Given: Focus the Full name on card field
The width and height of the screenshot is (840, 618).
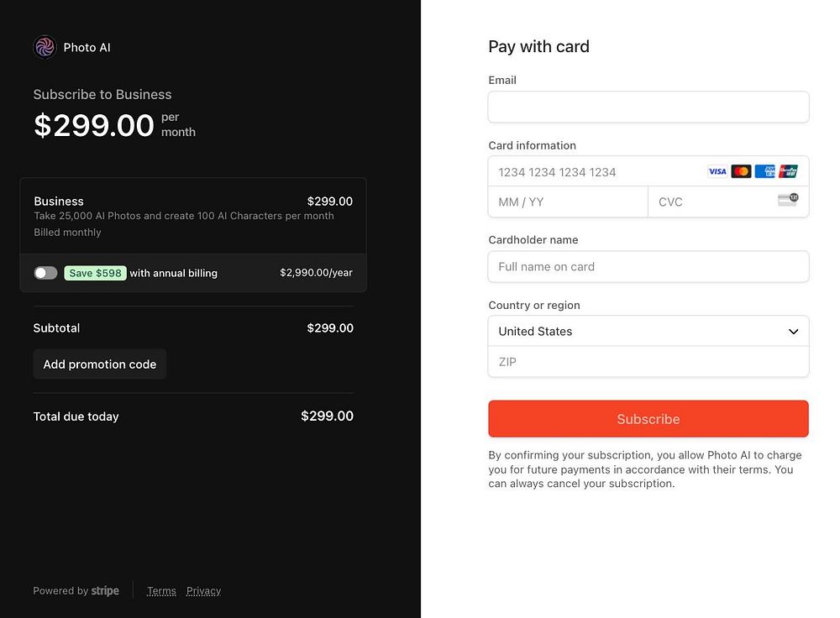Looking at the screenshot, I should [648, 267].
